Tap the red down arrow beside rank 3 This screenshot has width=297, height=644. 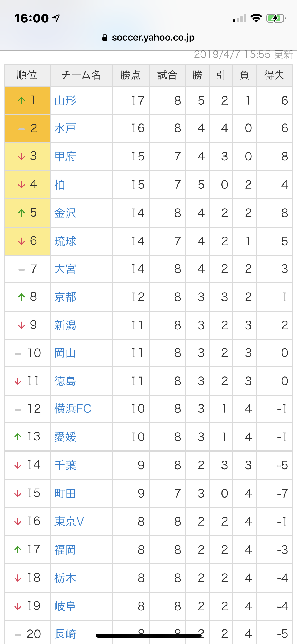tap(21, 157)
